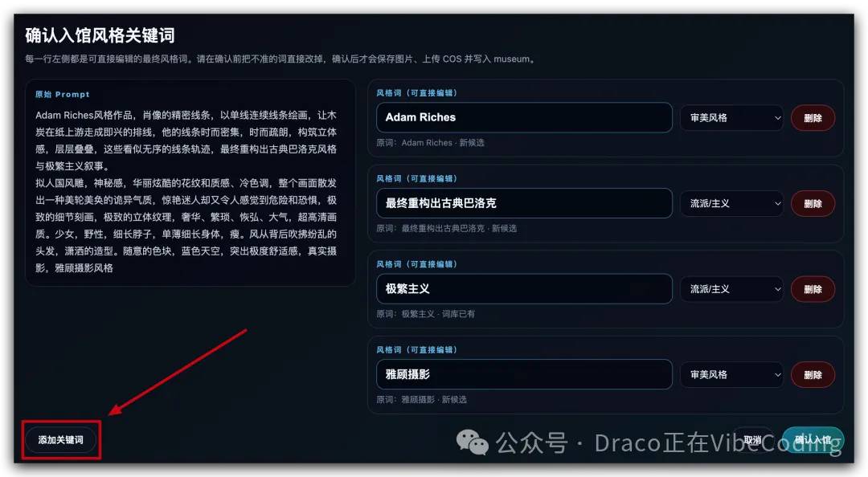Select the 雅顾摄影 keyword input box
Viewport: 868px width, 477px height.
(x=524, y=374)
